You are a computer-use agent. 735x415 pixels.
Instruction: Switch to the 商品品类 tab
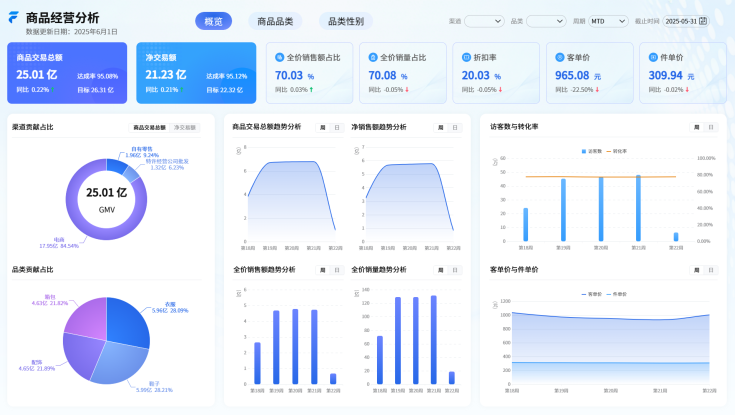pyautogui.click(x=275, y=20)
